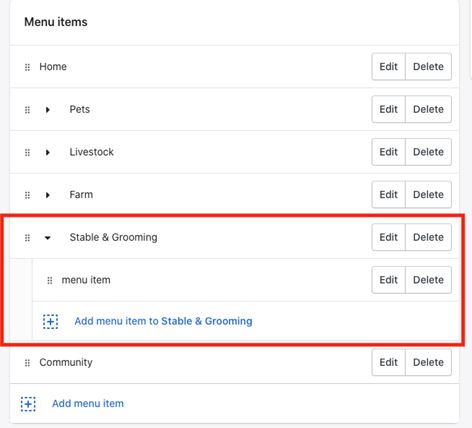The height and width of the screenshot is (428, 472).
Task: Delete the Pets menu item
Action: 428,109
